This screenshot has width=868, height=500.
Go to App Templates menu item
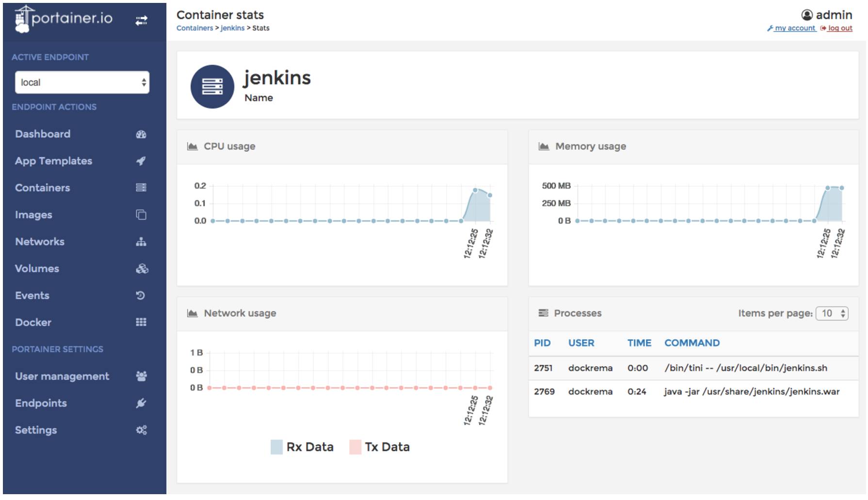point(53,161)
